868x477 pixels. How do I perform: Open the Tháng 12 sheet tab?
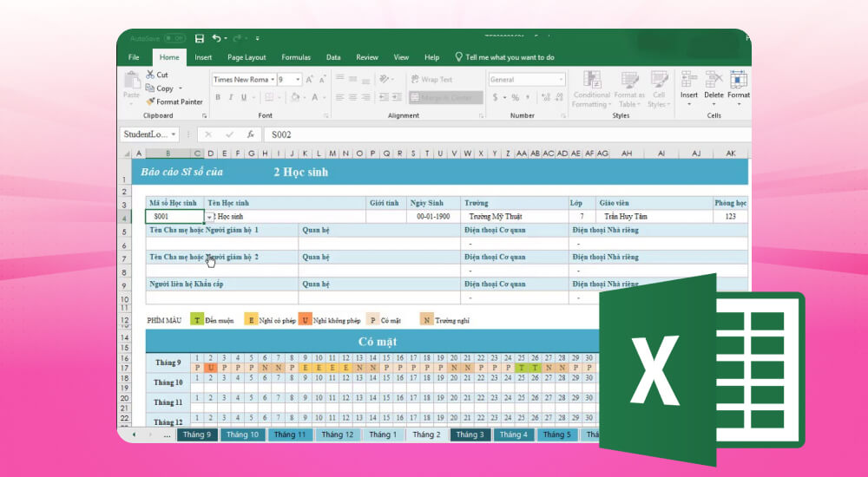(337, 435)
